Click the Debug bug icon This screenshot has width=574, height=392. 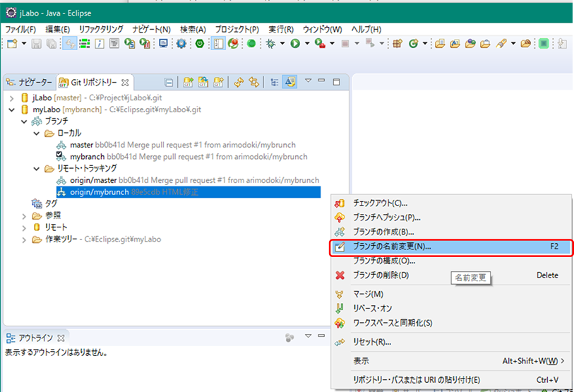point(271,44)
